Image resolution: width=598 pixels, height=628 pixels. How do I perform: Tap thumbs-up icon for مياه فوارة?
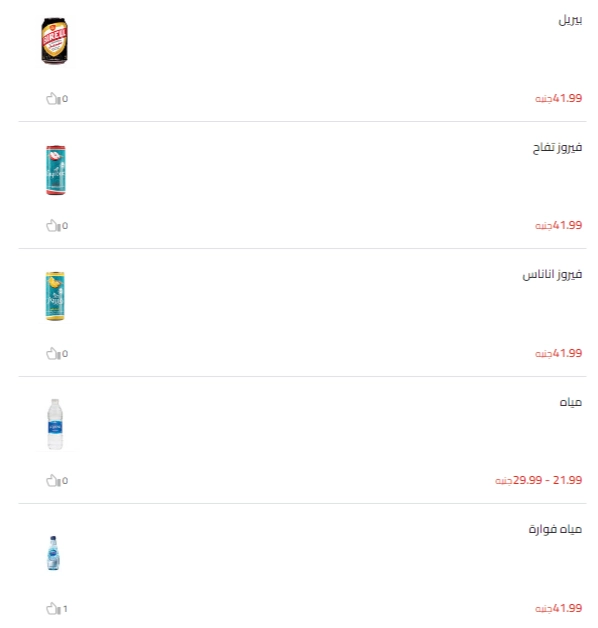coord(53,609)
